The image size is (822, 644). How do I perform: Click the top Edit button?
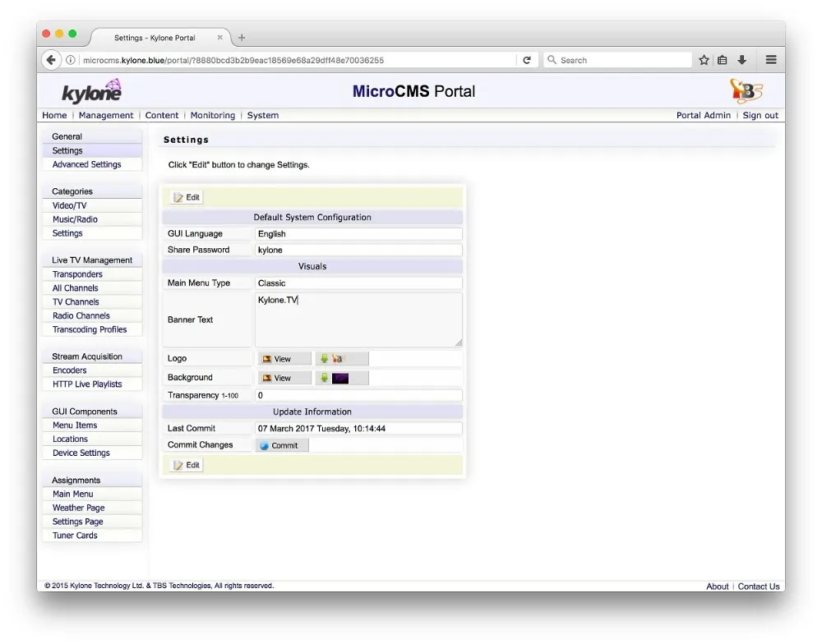pyautogui.click(x=187, y=197)
